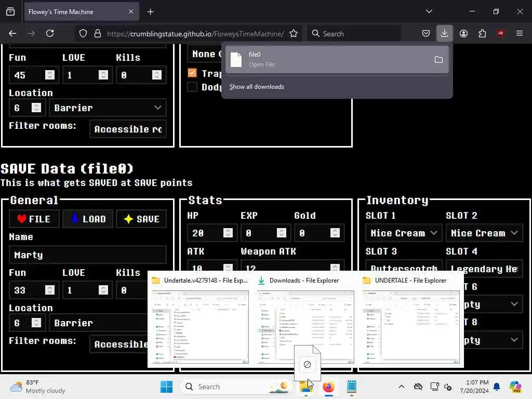Save page to Pocket
Screen dimensions: 532x399
[x=426, y=33]
